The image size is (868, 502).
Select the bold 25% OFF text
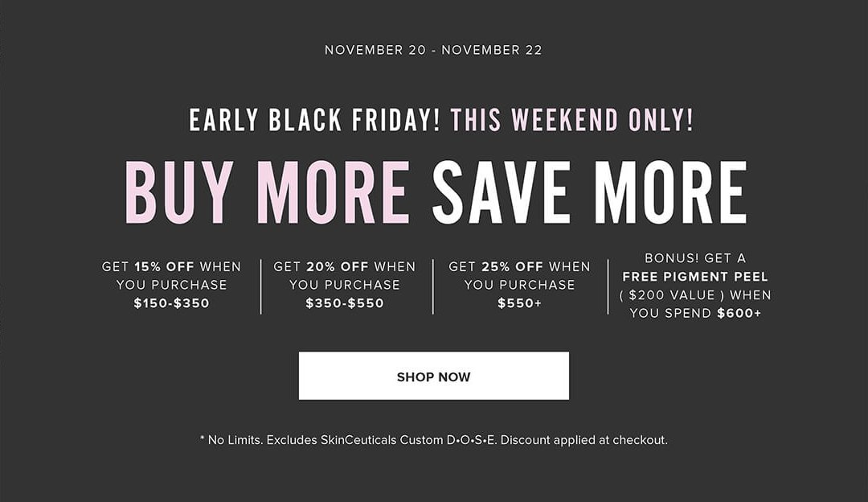(513, 266)
